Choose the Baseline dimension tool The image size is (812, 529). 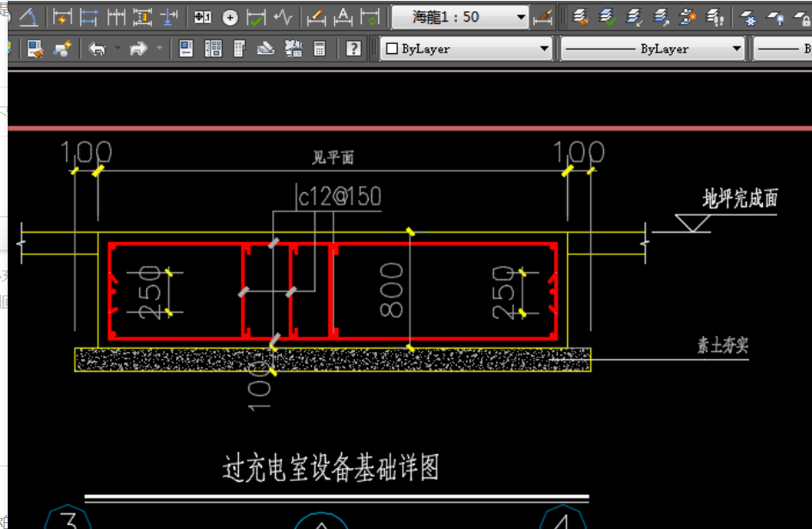89,17
